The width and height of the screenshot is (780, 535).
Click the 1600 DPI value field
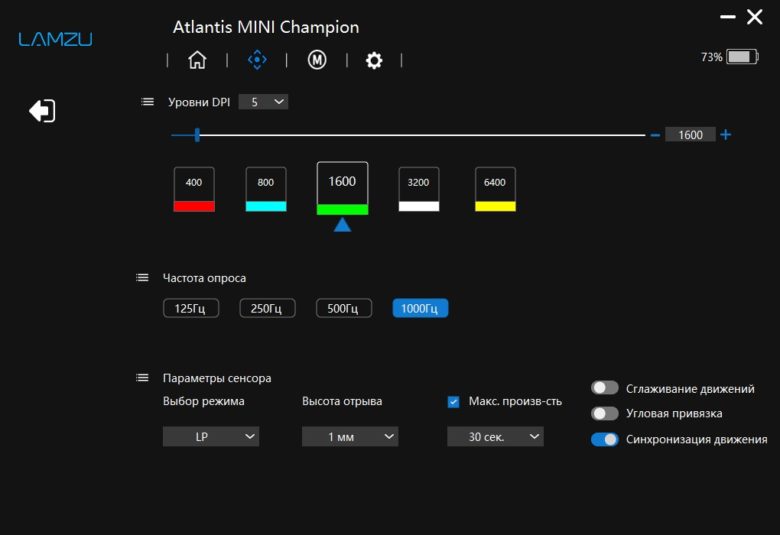[690, 135]
